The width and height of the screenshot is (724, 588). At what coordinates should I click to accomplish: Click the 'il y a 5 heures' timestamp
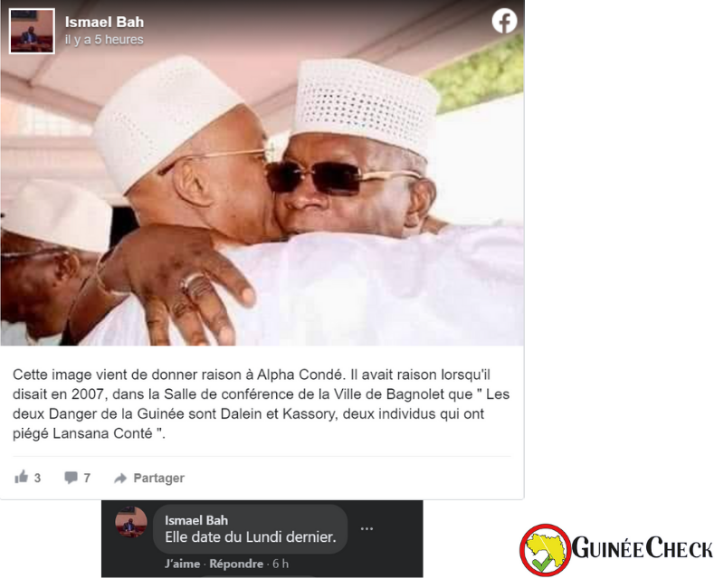104,40
